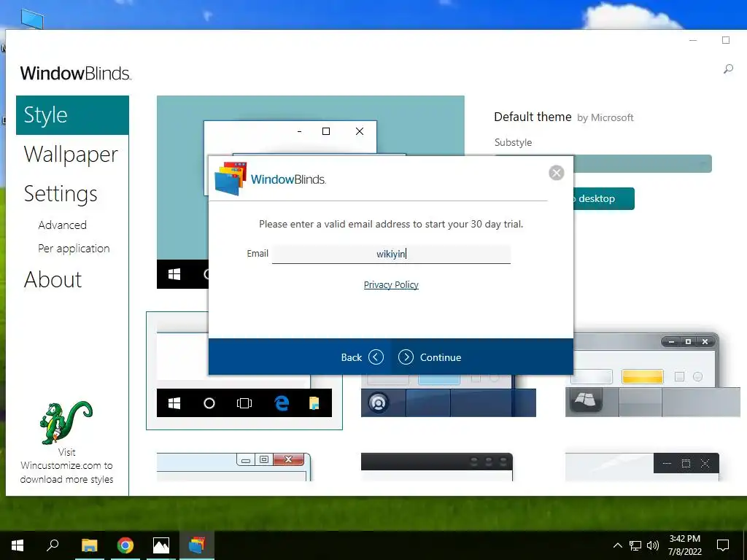Minimize the WindowBlinds window

click(x=693, y=41)
